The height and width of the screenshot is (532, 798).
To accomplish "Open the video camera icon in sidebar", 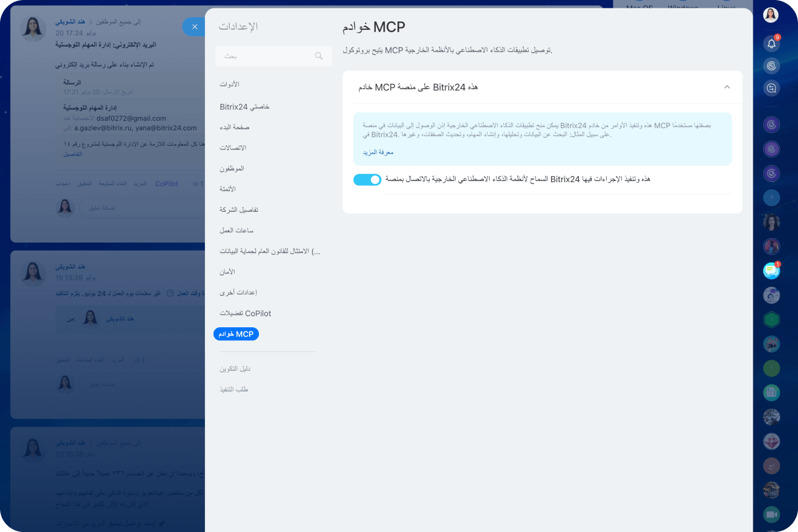I will tap(771, 514).
